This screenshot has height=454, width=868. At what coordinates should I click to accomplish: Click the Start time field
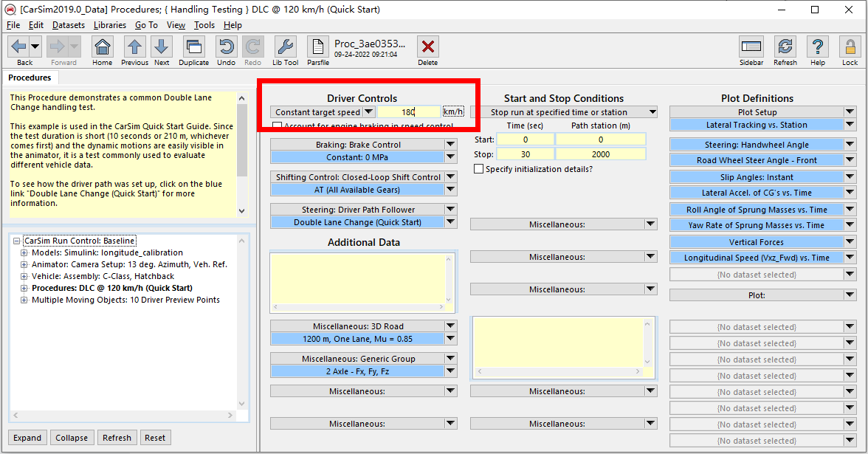[x=526, y=140]
